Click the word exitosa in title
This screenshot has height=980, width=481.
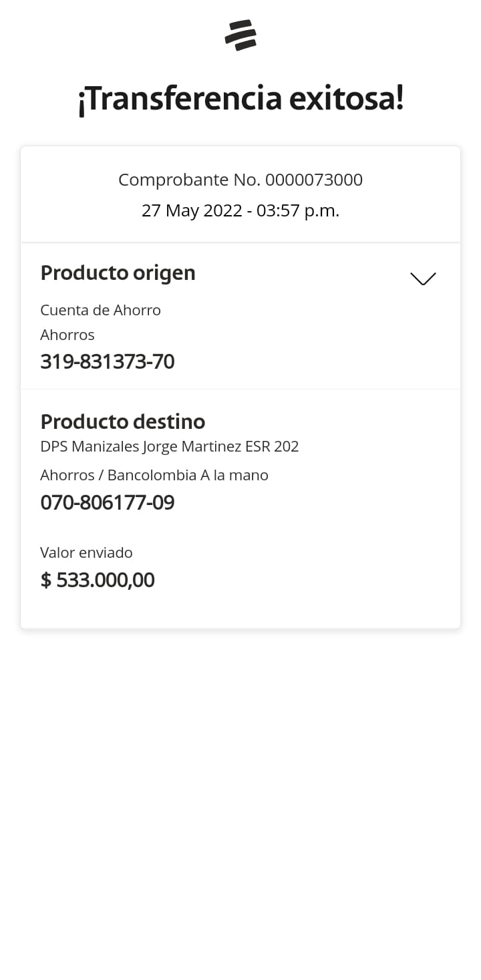346,99
